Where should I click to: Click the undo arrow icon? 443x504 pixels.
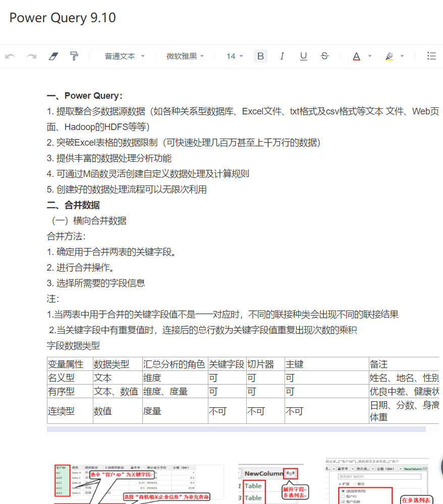pos(10,56)
